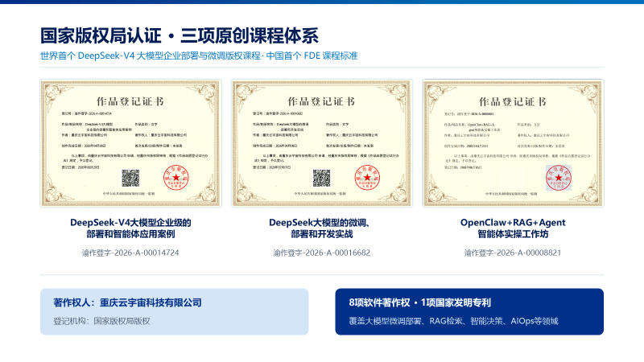644x362 pixels.
Task: Click the DeepSeek-V4 certificate thumbnail
Action: click(x=130, y=143)
